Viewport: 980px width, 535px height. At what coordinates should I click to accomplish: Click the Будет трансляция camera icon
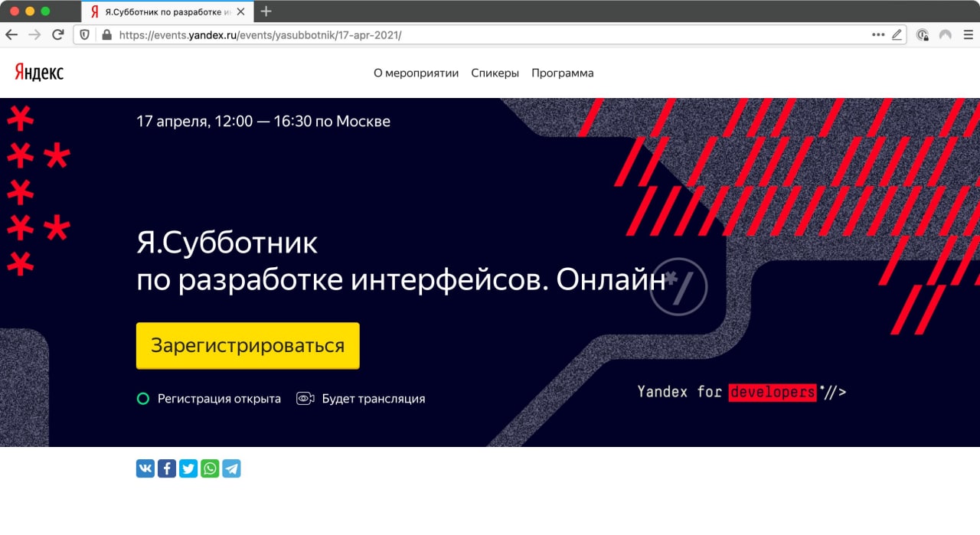(305, 399)
